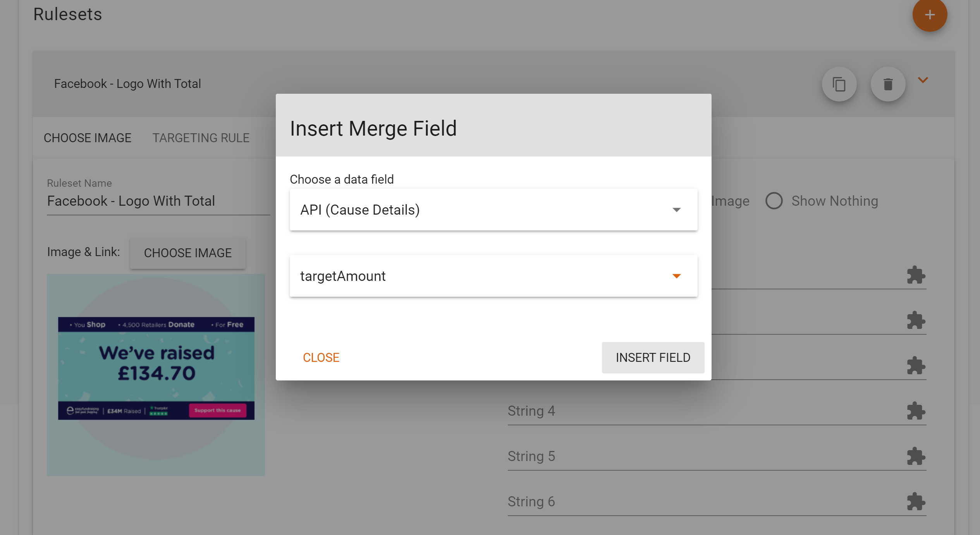Switch to the Targeting Rule tab

(201, 138)
